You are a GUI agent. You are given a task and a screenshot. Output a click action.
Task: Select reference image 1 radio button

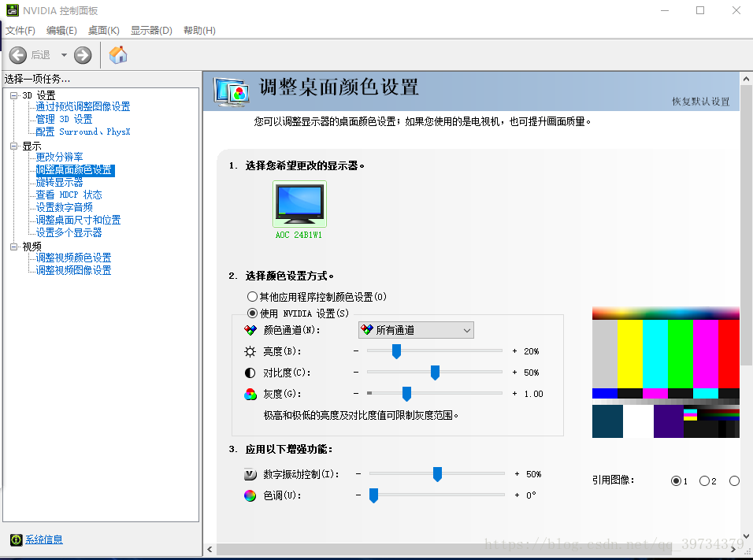click(676, 480)
